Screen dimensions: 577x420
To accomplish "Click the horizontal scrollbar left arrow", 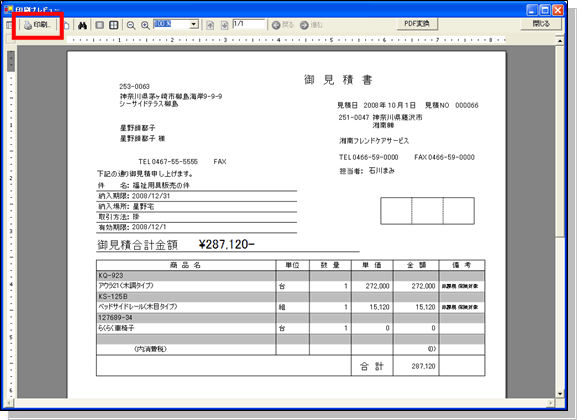I will coord(9,403).
